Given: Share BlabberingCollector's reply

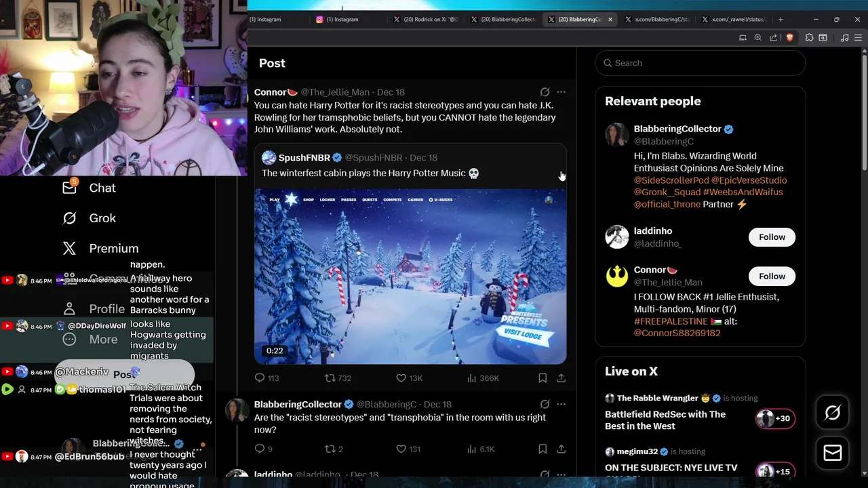Looking at the screenshot, I should [561, 449].
